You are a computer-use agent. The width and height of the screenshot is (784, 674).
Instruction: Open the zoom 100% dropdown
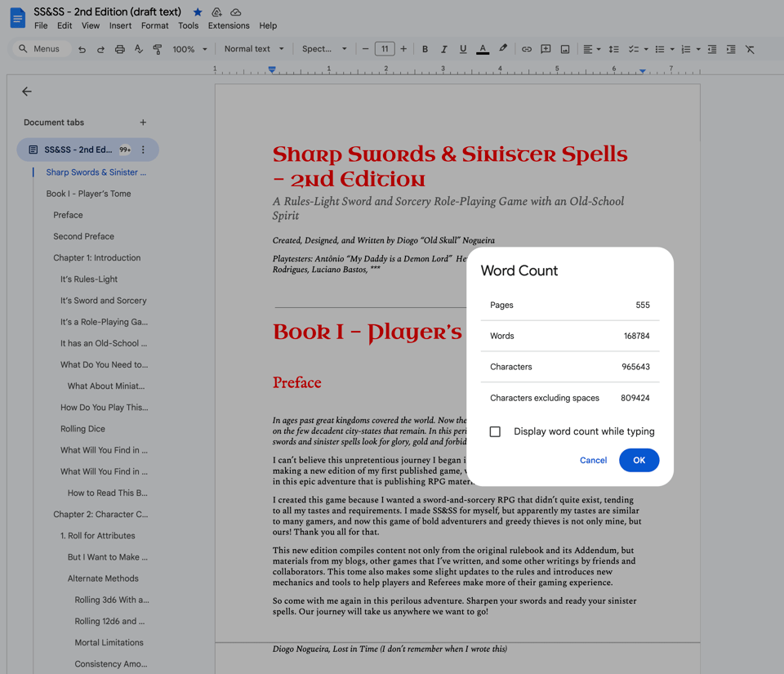(x=189, y=49)
